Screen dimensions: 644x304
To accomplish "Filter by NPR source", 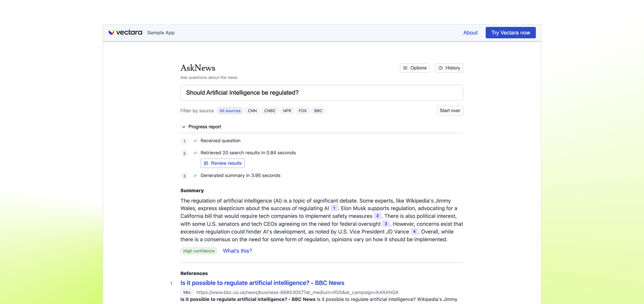I will click(x=287, y=111).
